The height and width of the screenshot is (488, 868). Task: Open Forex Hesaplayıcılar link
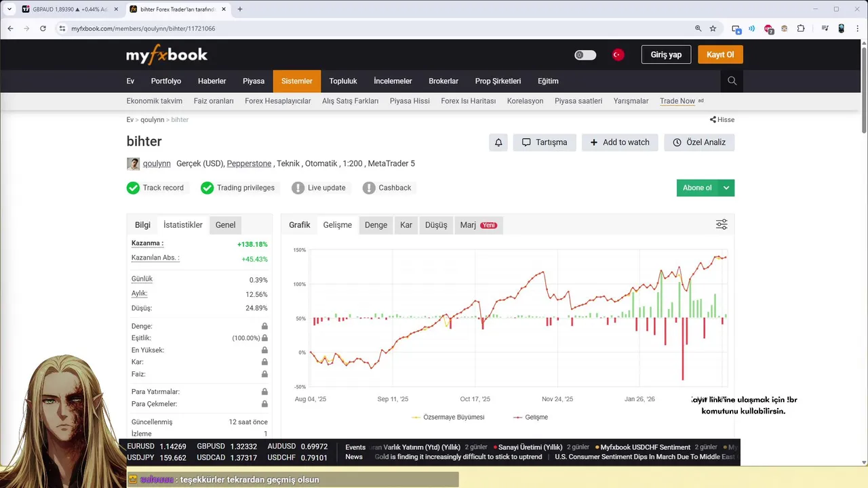(x=277, y=101)
